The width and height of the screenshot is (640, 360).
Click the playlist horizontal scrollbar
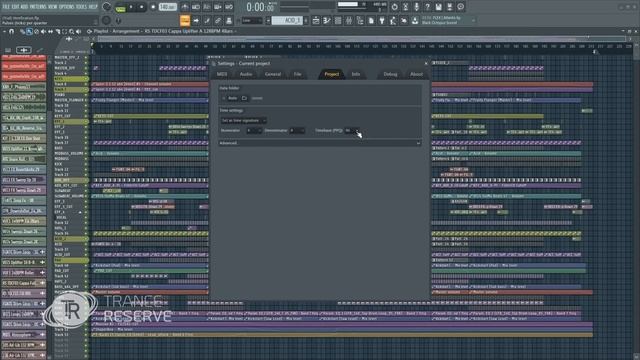361,39
